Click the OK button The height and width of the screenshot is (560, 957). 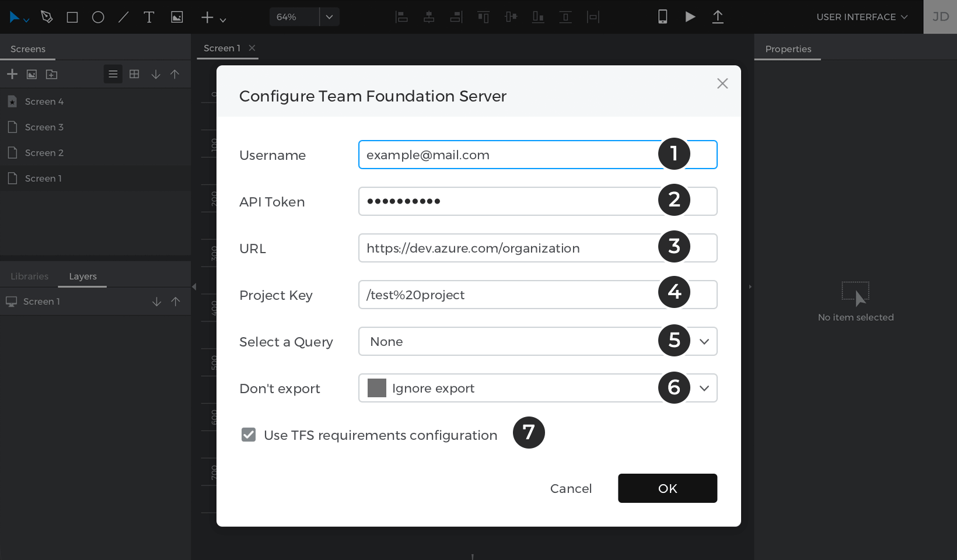click(668, 488)
